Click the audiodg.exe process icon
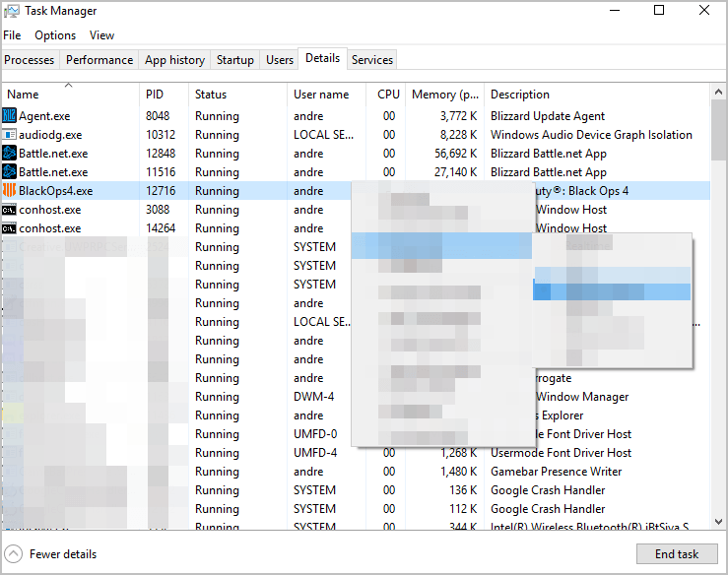The height and width of the screenshot is (575, 728). pyautogui.click(x=9, y=135)
